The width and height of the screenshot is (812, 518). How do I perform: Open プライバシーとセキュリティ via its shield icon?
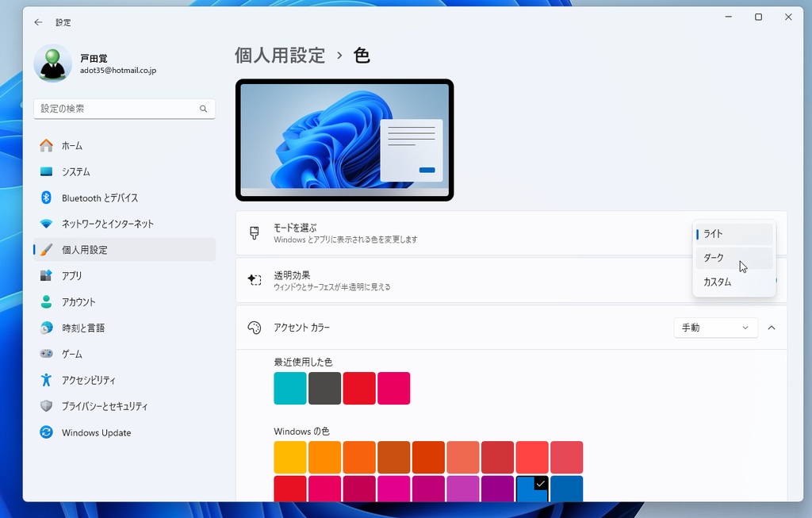46,405
